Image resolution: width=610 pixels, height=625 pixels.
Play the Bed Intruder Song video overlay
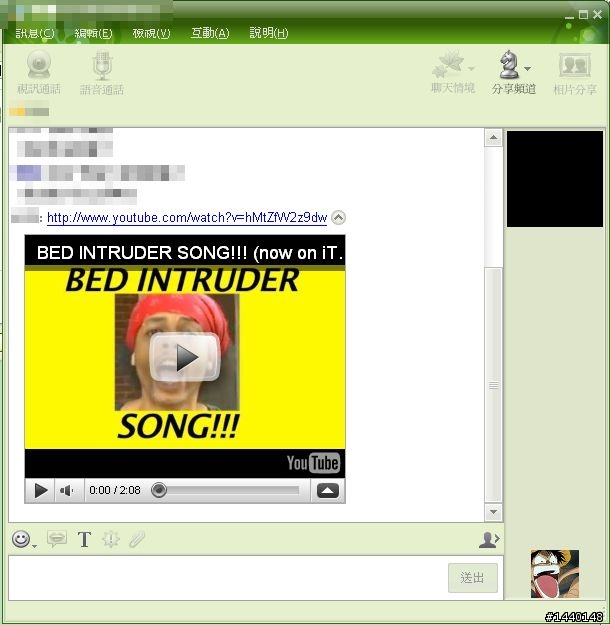tap(185, 358)
